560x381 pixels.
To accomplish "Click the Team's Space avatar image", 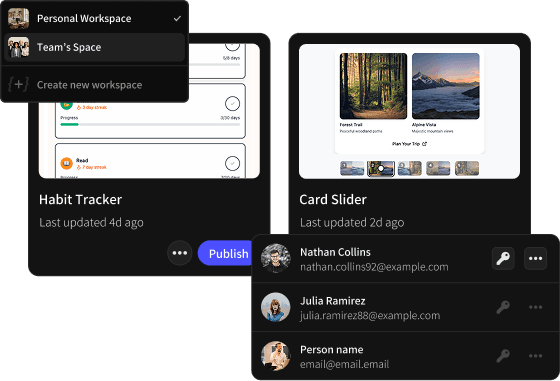I will 19,47.
